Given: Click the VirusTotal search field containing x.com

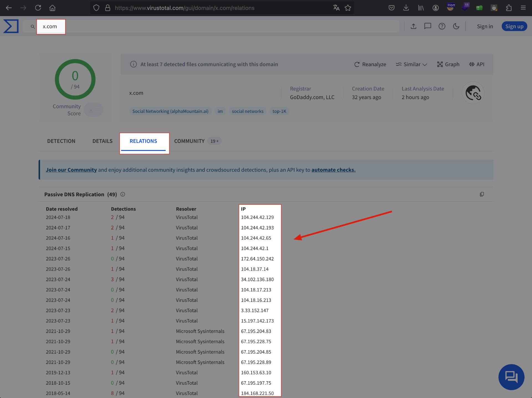Looking at the screenshot, I should (x=211, y=26).
